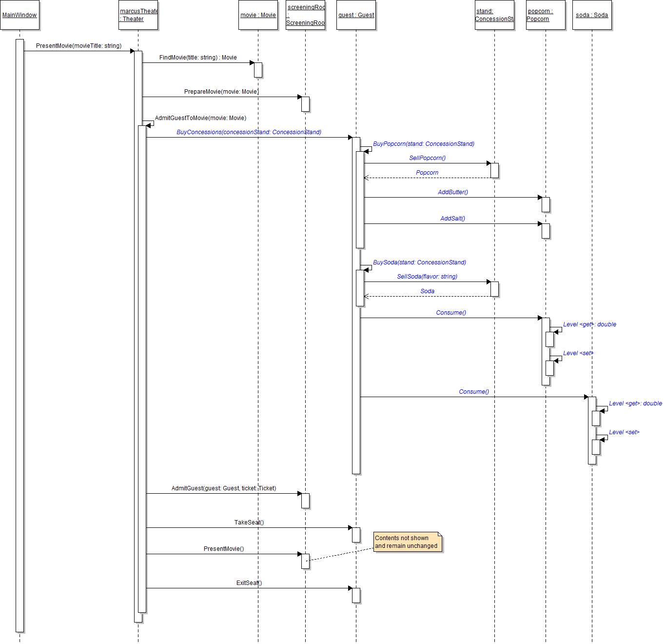Select the PrepareMovie(movie: Movie) message label
Screen dimensions: 665x644
[221, 92]
